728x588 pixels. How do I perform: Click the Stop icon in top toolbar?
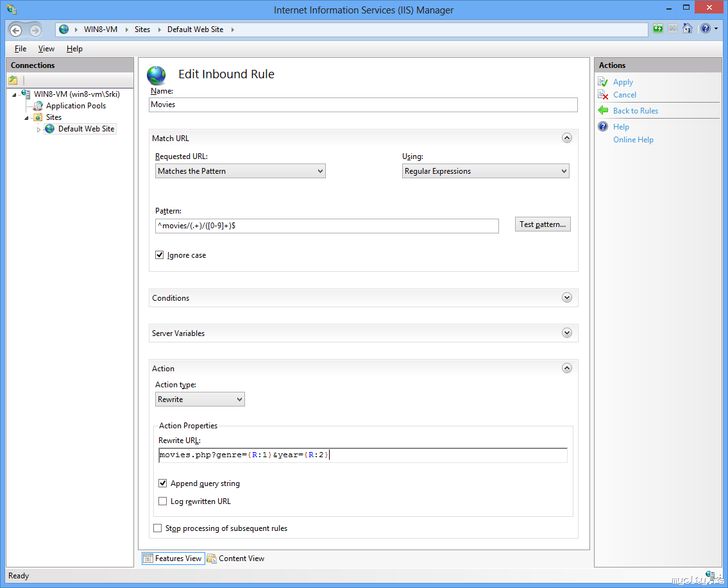(x=673, y=29)
